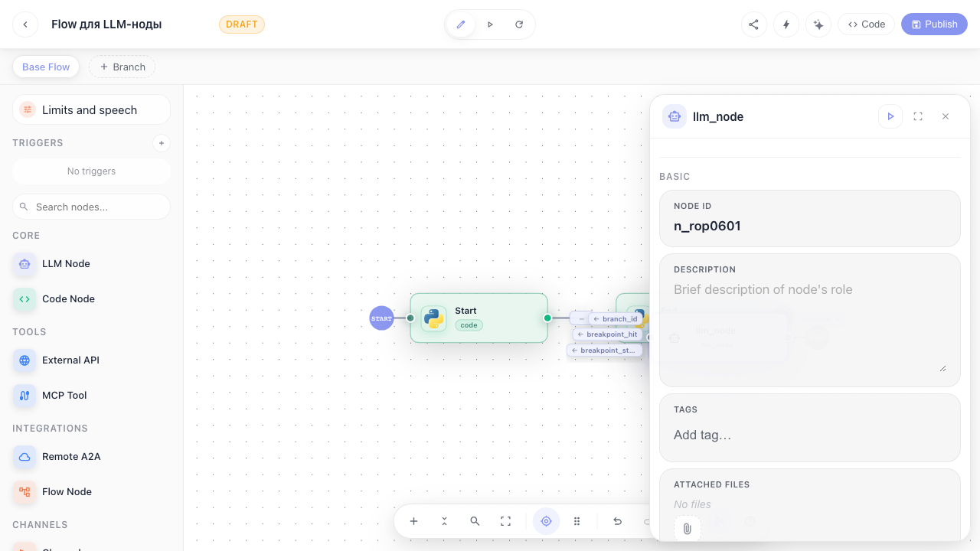Click the DRAFT status badge
The height and width of the screenshot is (551, 980).
tap(242, 24)
